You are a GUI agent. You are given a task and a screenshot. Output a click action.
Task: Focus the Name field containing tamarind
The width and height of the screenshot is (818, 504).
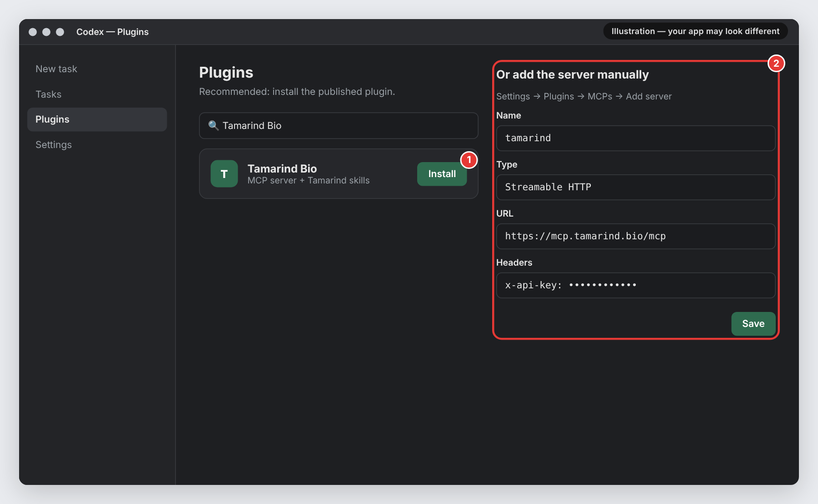pyautogui.click(x=636, y=138)
